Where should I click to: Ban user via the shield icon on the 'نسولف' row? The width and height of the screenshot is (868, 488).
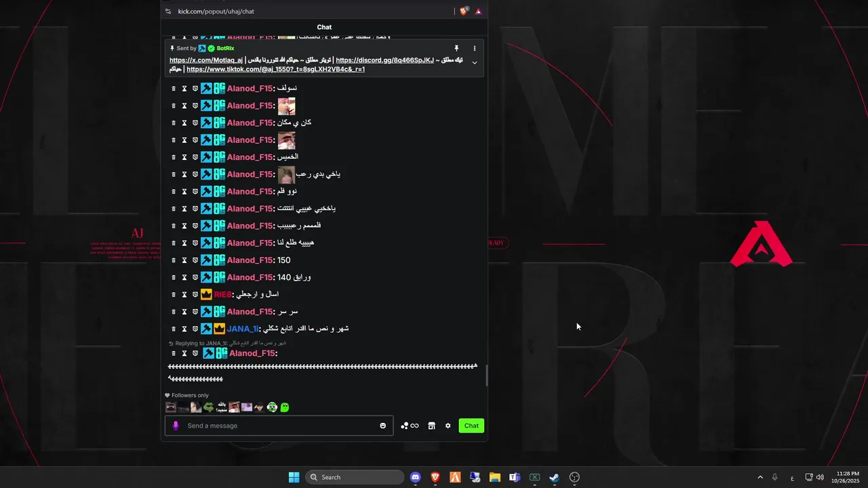click(x=195, y=88)
